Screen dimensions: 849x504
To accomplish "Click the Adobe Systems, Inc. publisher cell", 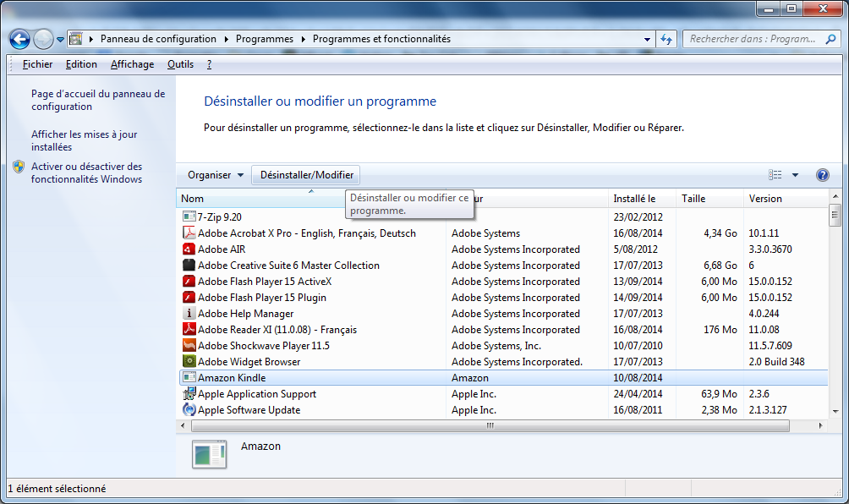I will (x=496, y=345).
